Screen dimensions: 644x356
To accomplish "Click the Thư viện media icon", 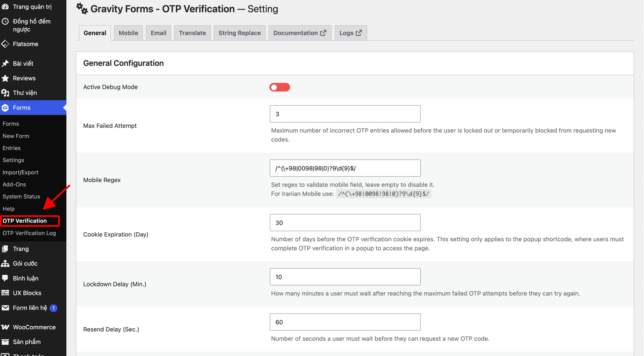I will click(5, 93).
